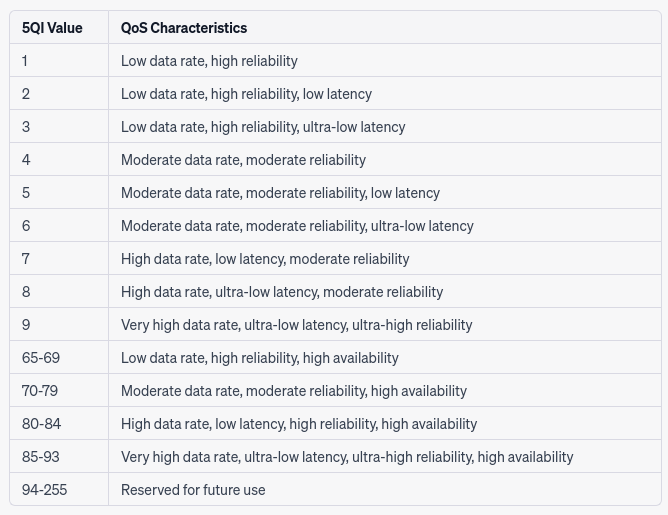
Task: Click the description for the 80-84 range
Action: (299, 424)
